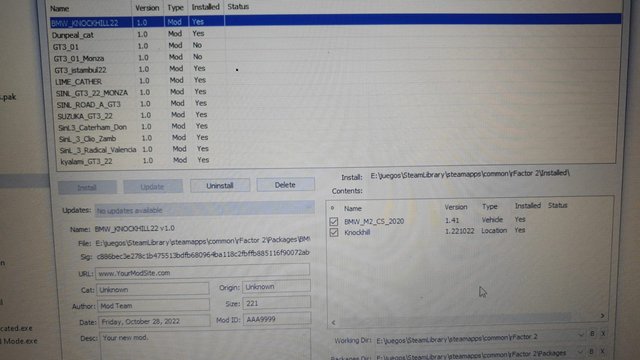Toggle the Knockhill content checkbox
This screenshot has height=360, width=640.
click(x=334, y=233)
